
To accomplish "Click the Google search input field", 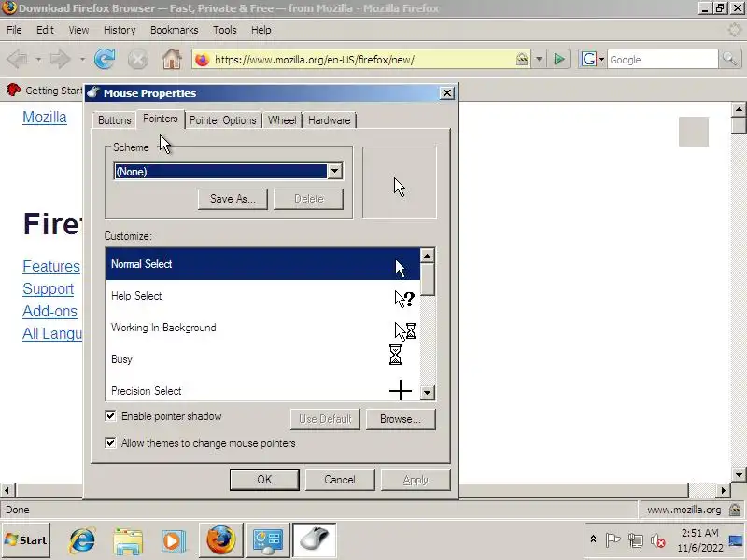I will 662,60.
